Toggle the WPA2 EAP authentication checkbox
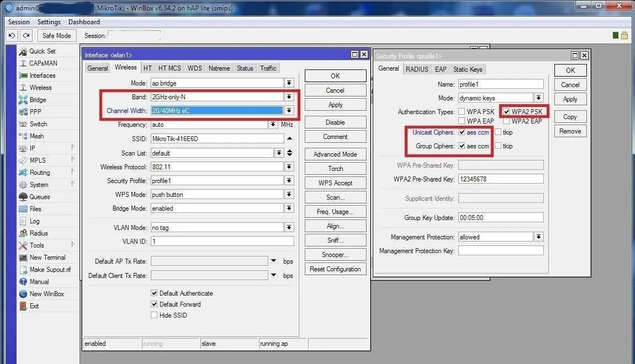635x364 pixels. pos(507,121)
